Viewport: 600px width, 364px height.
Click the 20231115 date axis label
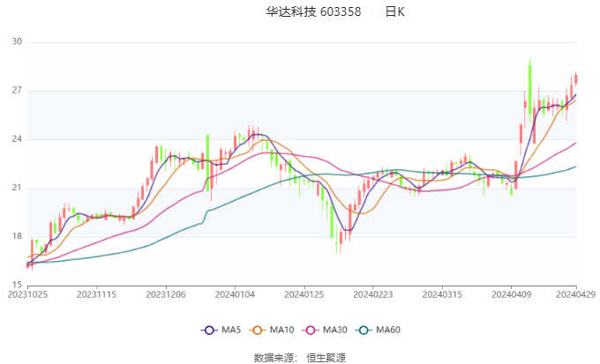coord(96,294)
